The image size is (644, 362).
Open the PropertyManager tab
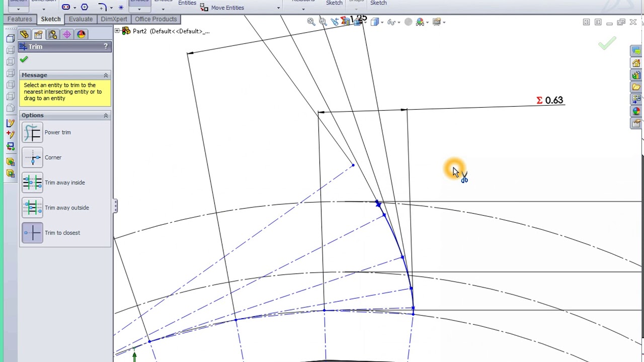coord(38,34)
